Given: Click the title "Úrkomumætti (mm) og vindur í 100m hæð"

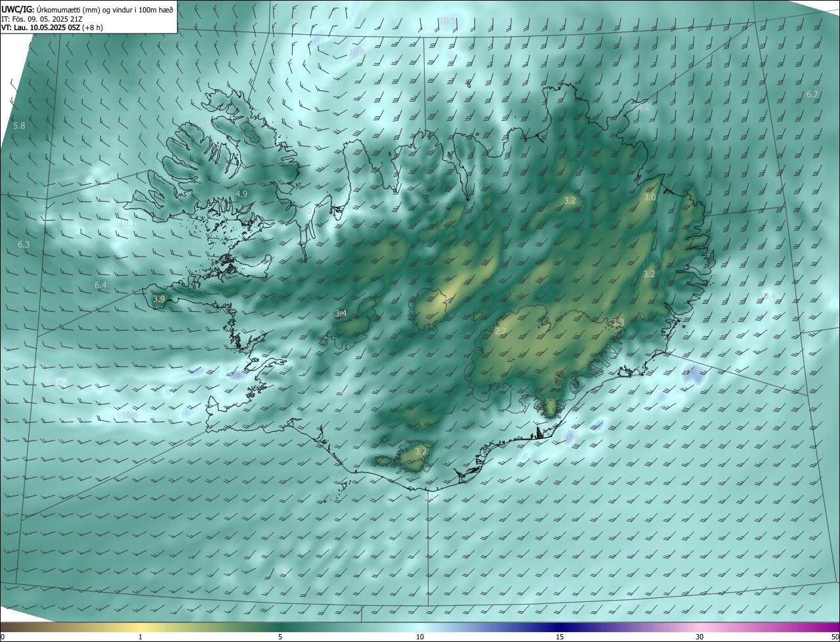Looking at the screenshot, I should click(x=105, y=9).
